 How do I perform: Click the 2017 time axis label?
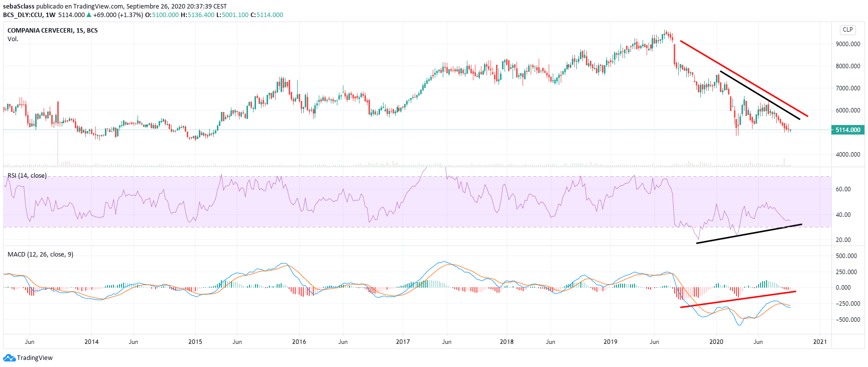(x=403, y=342)
